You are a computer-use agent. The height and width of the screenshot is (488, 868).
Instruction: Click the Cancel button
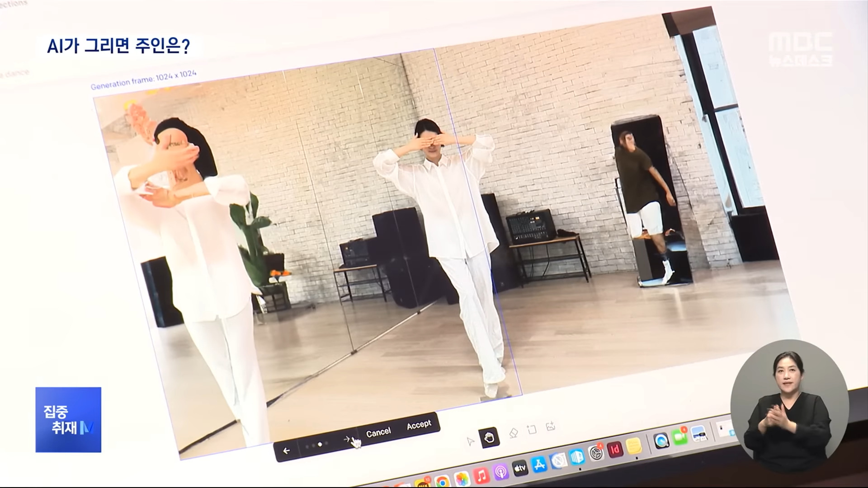pyautogui.click(x=378, y=432)
